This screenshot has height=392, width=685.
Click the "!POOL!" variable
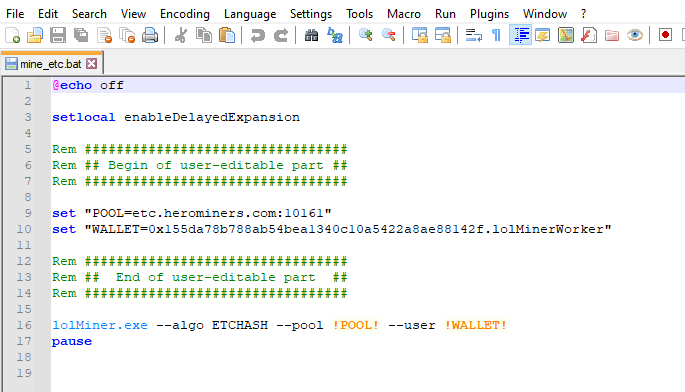tap(355, 325)
